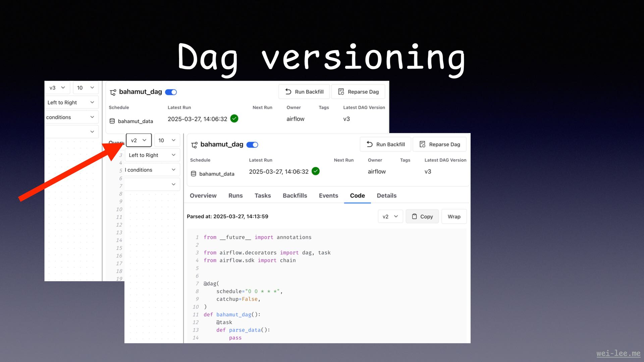Toggle code line wrapping with Wrap

click(454, 217)
